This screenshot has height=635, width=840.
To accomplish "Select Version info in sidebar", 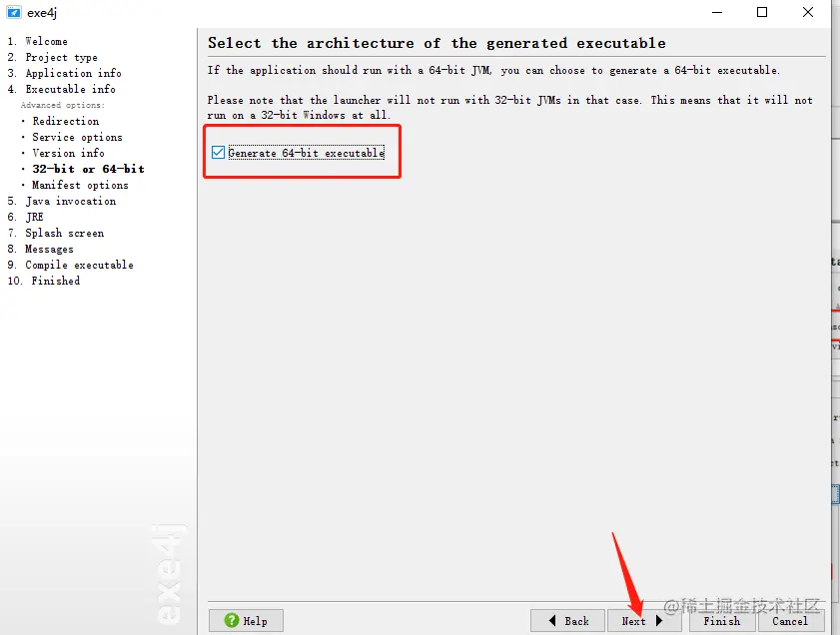I will 68,153.
